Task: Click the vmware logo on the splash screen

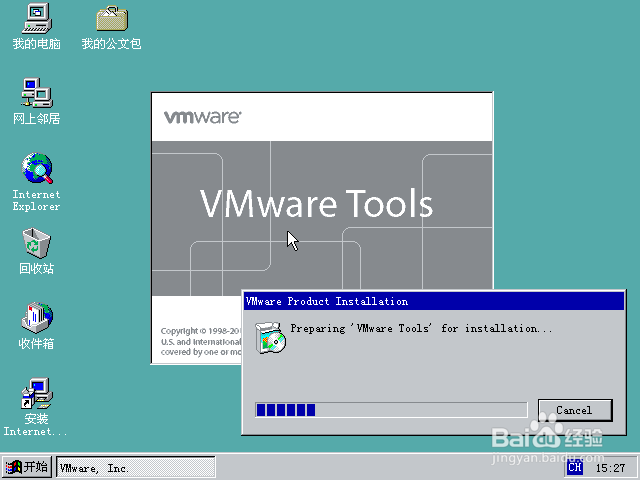Action: tap(202, 117)
